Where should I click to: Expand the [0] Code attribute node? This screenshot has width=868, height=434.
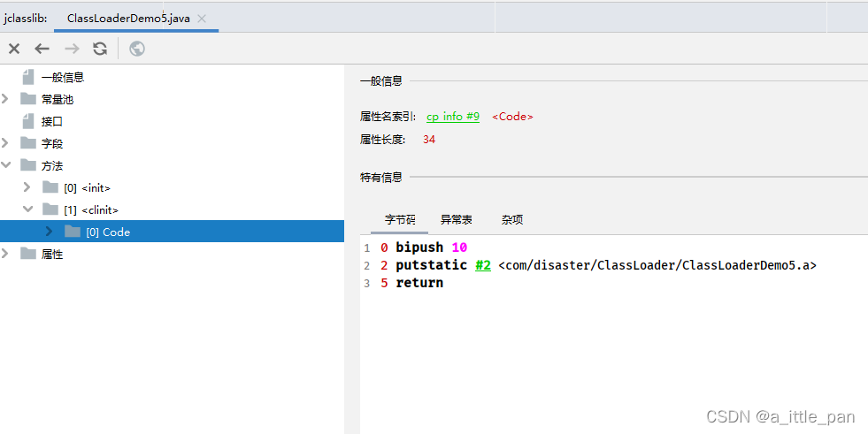pyautogui.click(x=50, y=232)
